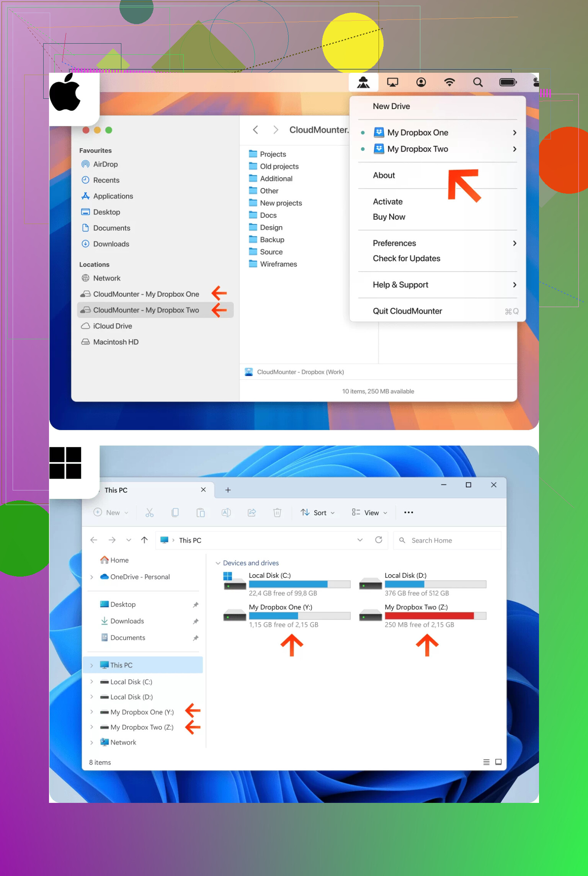Go forward in Finder window
The height and width of the screenshot is (876, 588).
coord(276,130)
